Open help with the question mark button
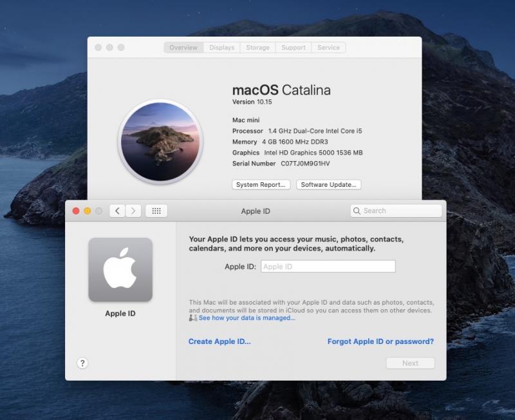The width and height of the screenshot is (515, 420). click(82, 363)
